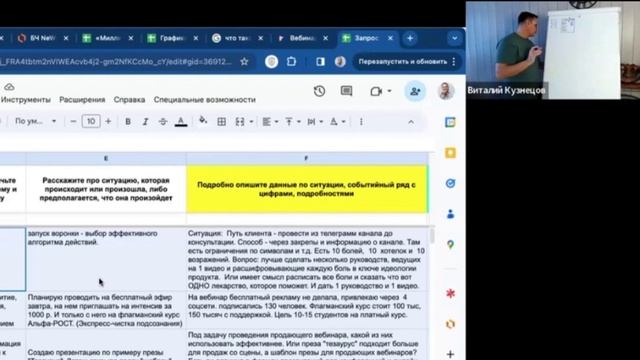Toggle bold formatting in toolbar
Screen dimensions: 640x360
click(x=128, y=122)
